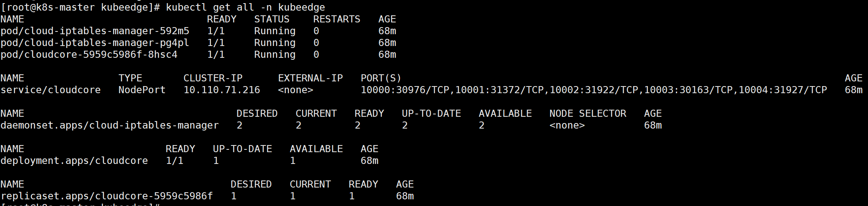Screen dimensions: 868x206
Task: Click the EXTERNAL-IP column header
Action: click(x=310, y=78)
